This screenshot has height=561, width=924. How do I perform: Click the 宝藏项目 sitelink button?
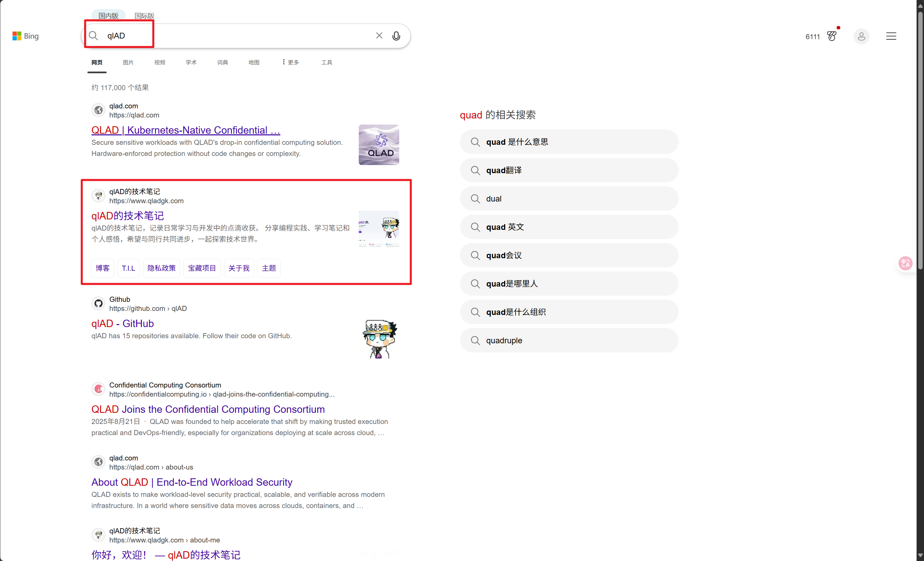202,268
